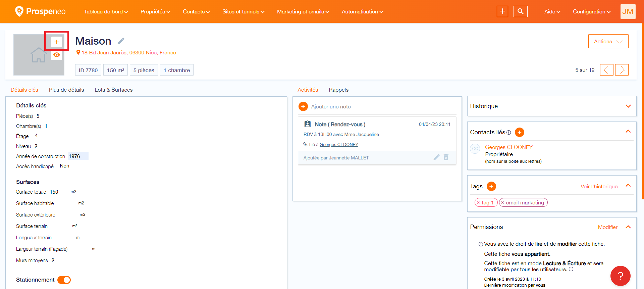The width and height of the screenshot is (644, 289).
Task: Click the house placeholder thumbnail
Action: coord(39,55)
